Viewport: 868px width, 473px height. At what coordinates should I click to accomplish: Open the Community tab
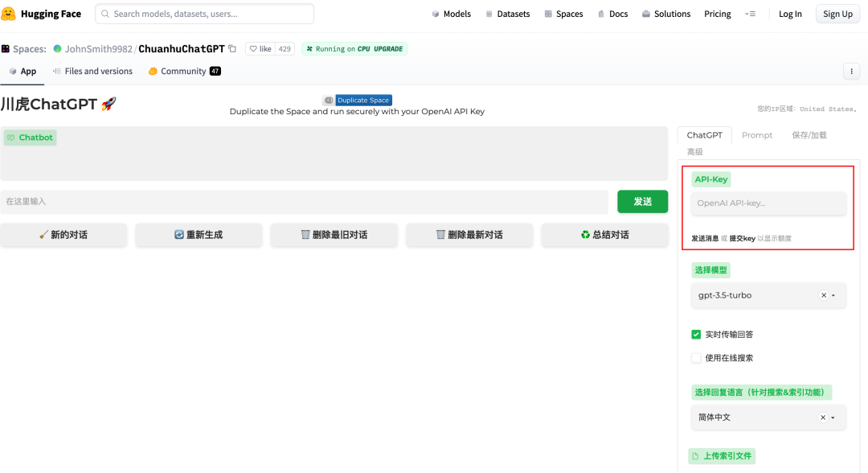(x=184, y=72)
